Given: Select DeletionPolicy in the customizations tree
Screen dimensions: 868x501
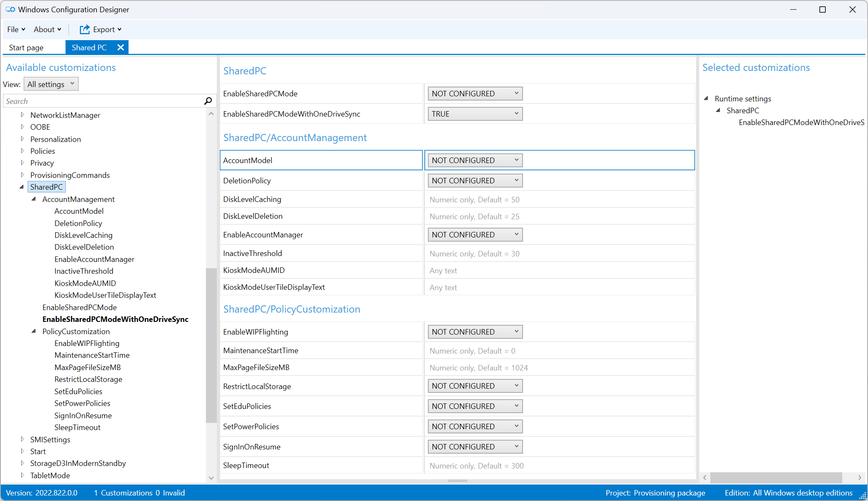Looking at the screenshot, I should (78, 223).
